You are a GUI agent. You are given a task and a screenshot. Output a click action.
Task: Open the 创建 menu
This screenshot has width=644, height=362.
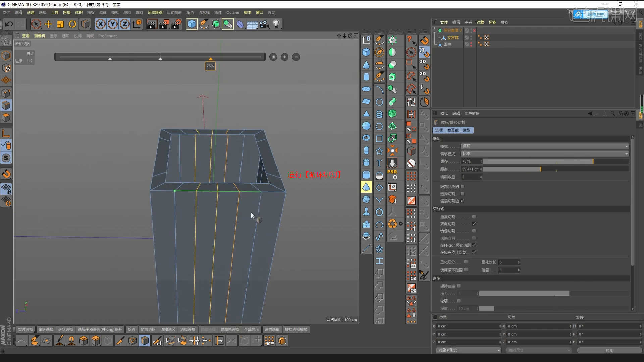point(31,12)
